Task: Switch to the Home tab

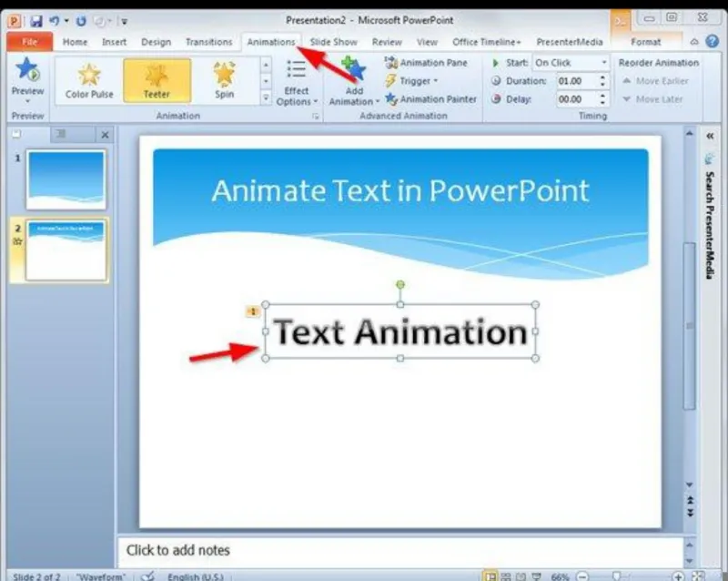Action: [75, 42]
